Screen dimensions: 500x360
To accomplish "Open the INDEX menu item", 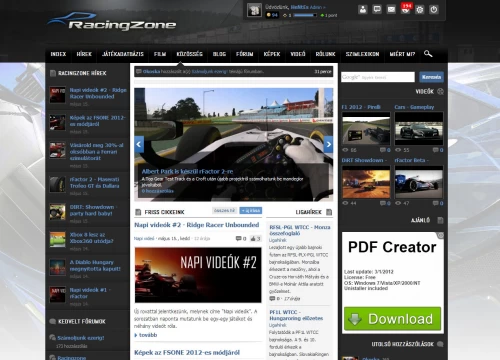I will [x=58, y=54].
